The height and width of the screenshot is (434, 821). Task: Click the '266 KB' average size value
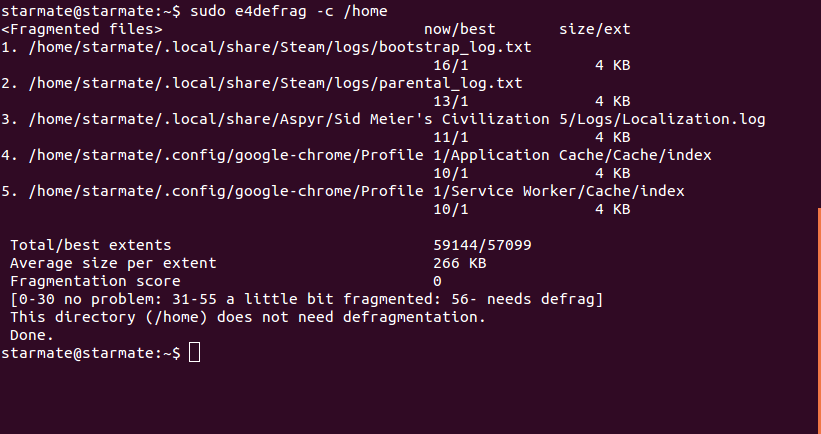460,263
